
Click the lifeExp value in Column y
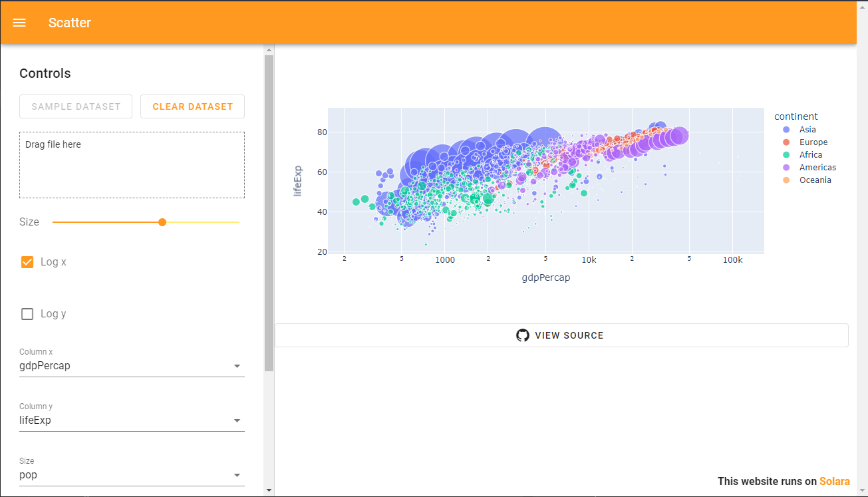click(x=35, y=420)
